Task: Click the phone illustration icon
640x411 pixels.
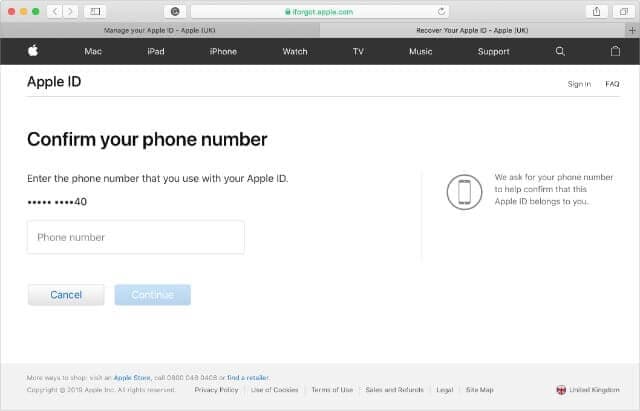Action: coord(464,192)
